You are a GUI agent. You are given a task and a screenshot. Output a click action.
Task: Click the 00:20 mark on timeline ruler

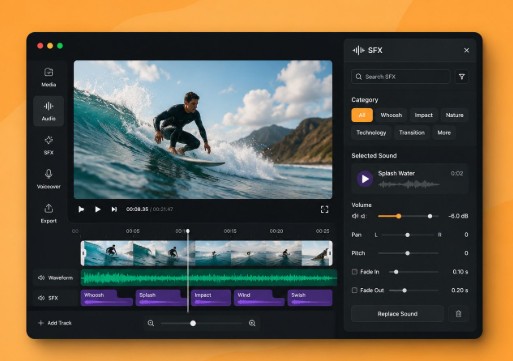tap(276, 231)
